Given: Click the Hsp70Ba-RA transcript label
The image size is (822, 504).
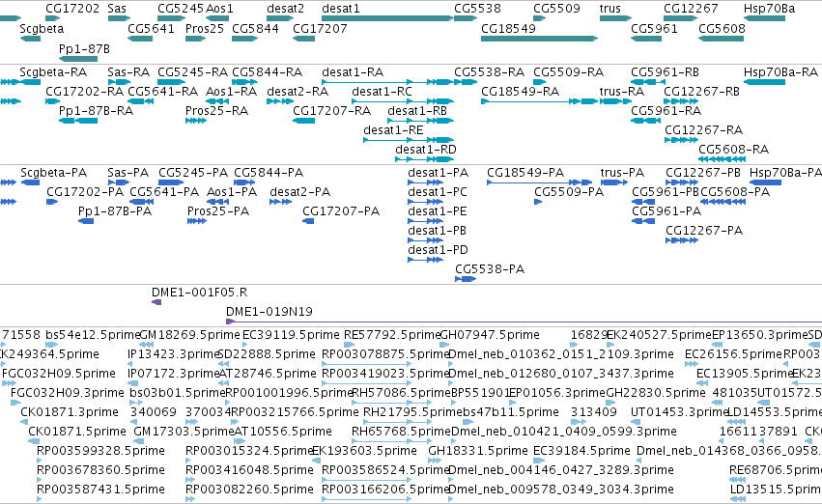Looking at the screenshot, I should 780,72.
